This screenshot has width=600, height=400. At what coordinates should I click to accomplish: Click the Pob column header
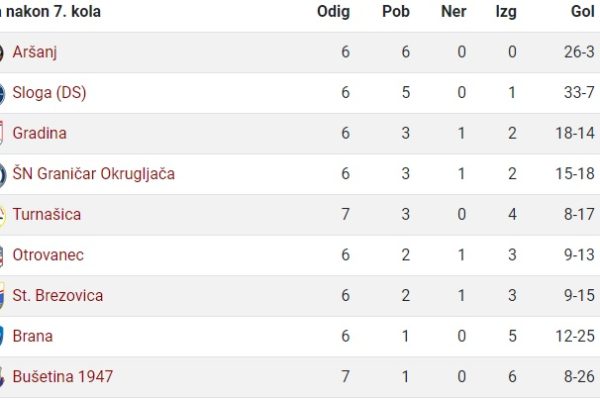point(396,11)
